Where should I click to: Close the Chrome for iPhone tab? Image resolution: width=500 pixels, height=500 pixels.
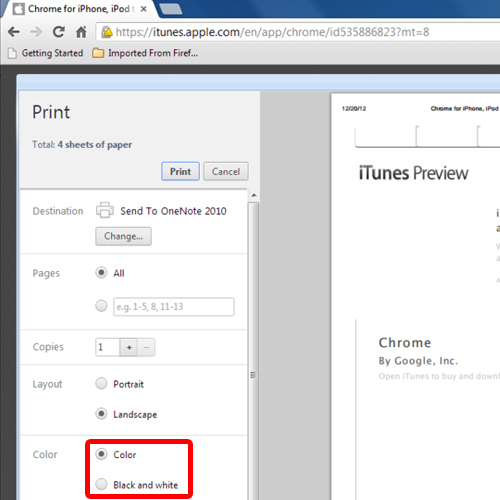(x=143, y=9)
